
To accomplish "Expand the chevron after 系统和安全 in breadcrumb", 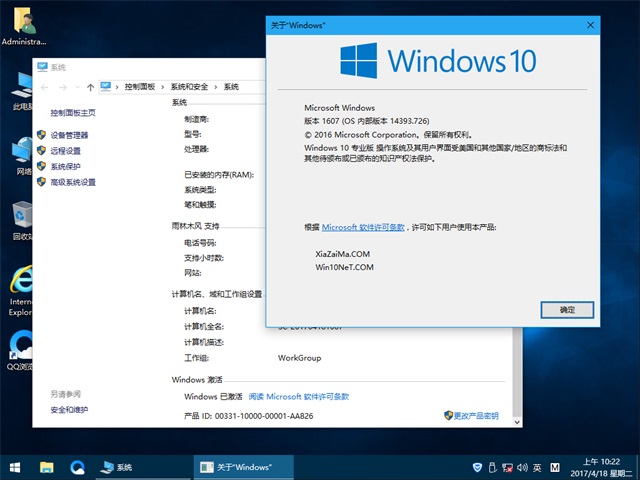I will [217, 88].
